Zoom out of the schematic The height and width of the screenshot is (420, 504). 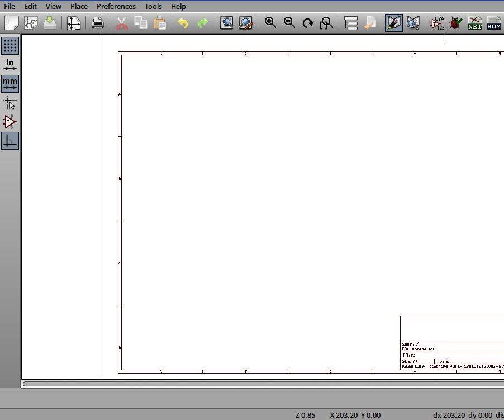tap(289, 23)
